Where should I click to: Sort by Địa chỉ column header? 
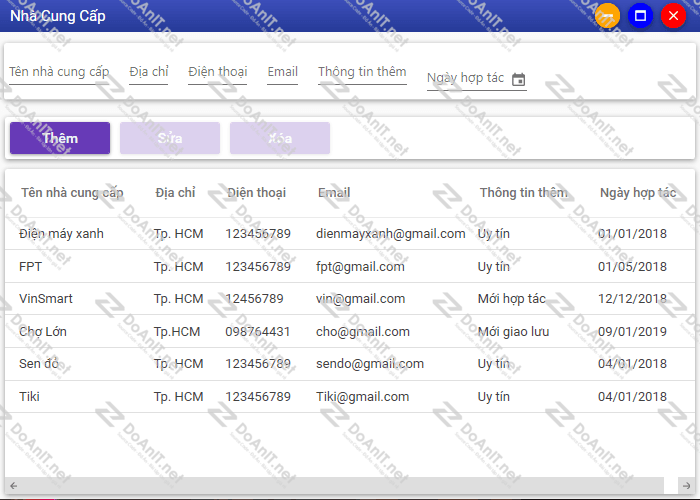[x=175, y=192]
